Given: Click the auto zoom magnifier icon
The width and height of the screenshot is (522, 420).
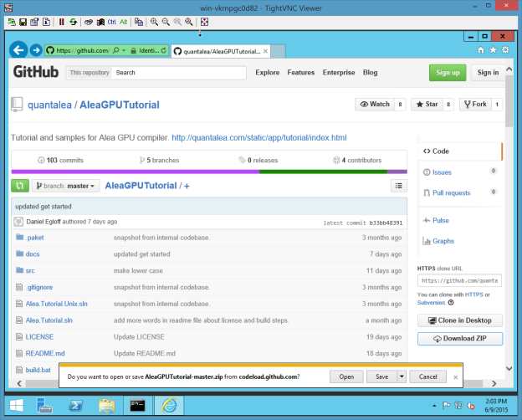Looking at the screenshot, I should [x=189, y=22].
